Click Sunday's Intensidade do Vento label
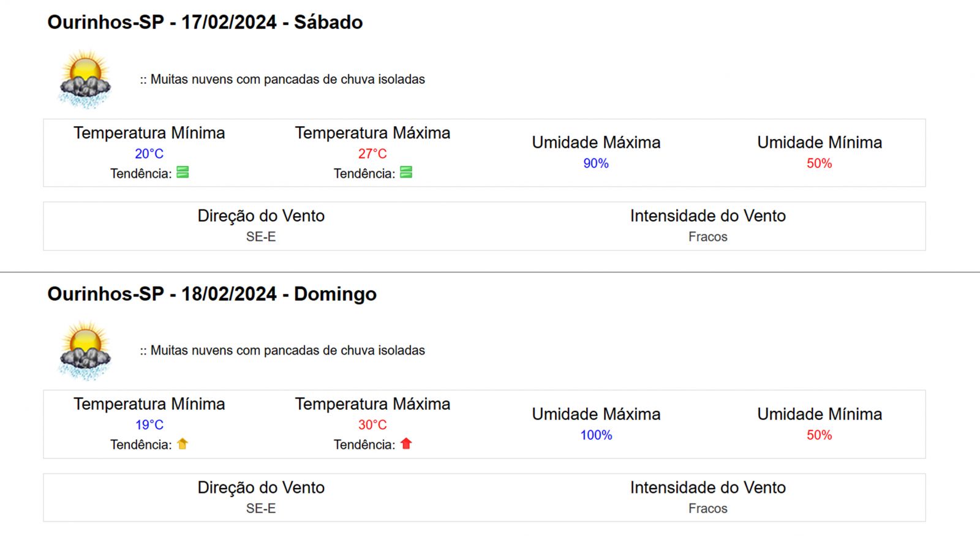 click(708, 487)
